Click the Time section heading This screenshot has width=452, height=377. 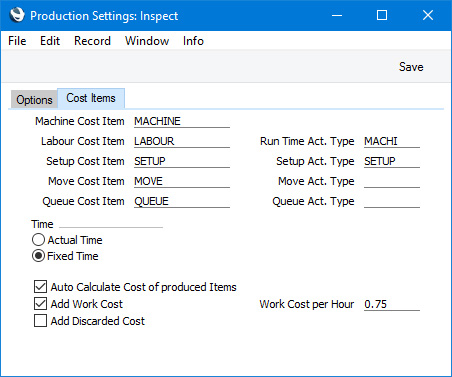42,224
